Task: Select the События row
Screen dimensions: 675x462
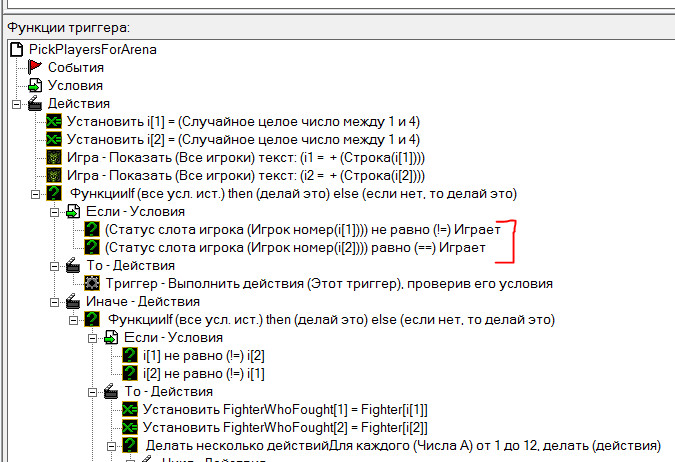Action: pos(76,68)
